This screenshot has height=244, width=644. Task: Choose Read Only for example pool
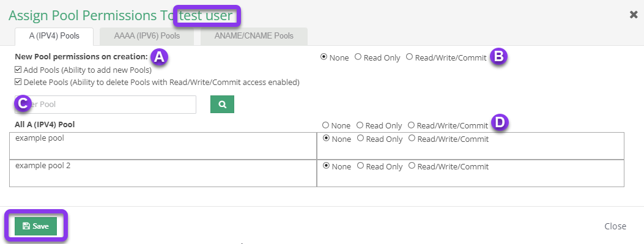361,138
